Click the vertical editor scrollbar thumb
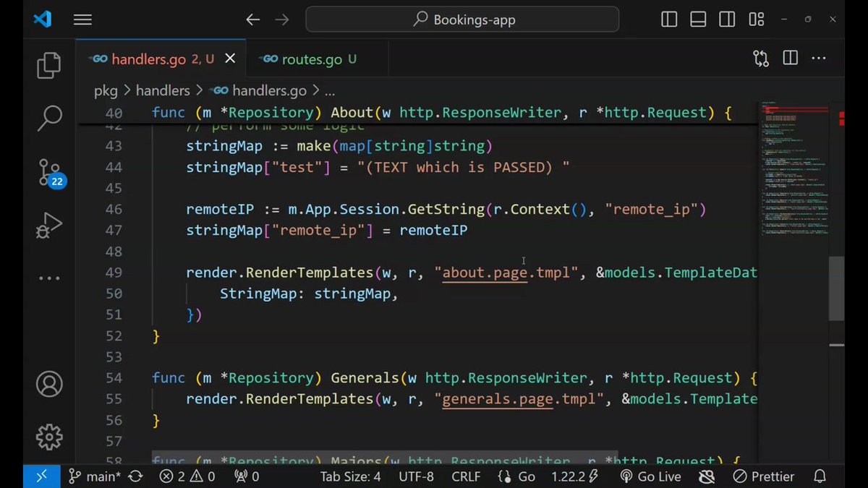The width and height of the screenshot is (868, 488). pos(836,288)
